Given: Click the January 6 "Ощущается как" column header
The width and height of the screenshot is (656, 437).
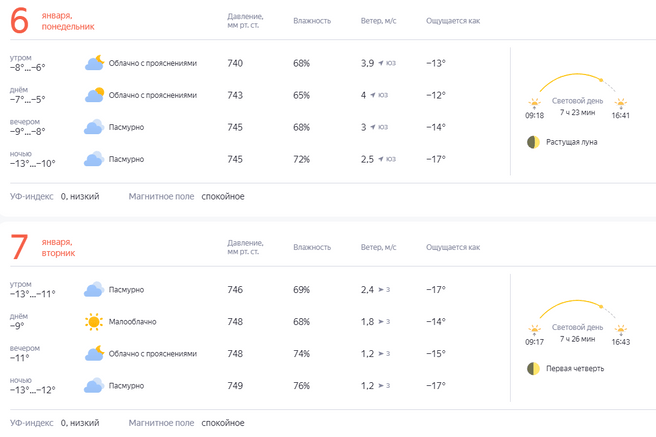Looking at the screenshot, I should (x=452, y=21).
